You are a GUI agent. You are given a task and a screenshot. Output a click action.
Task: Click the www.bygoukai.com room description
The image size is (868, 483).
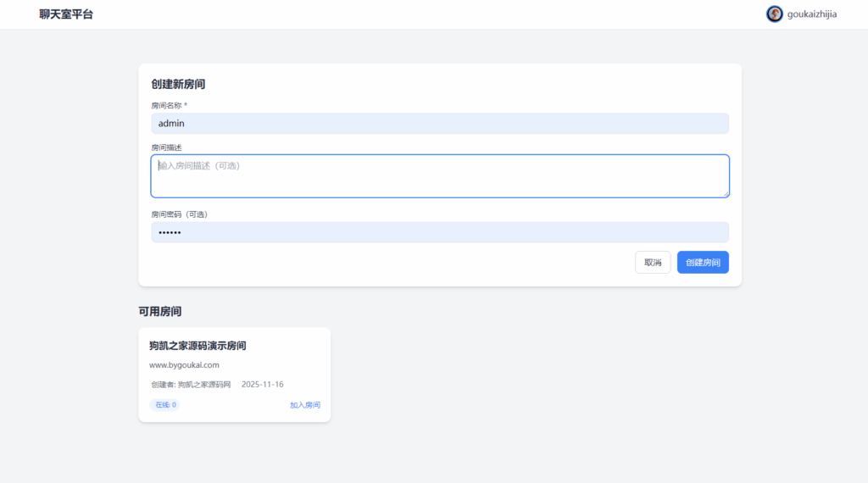(x=184, y=365)
